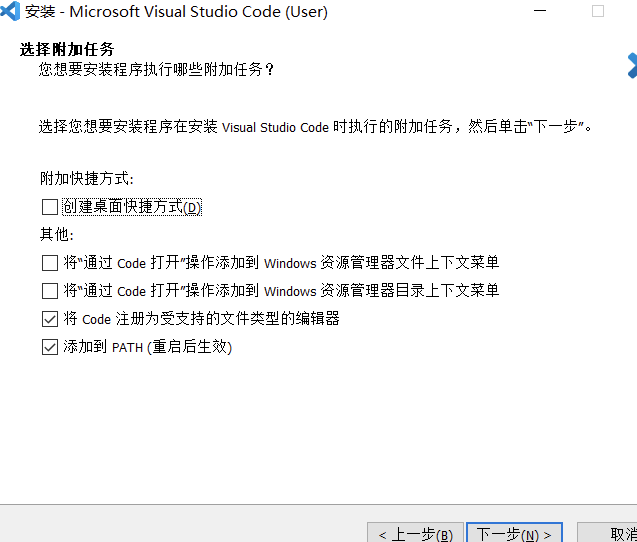Viewport: 637px width, 542px height.
Task: Uncheck 将 Code 注册为受支持的文件类型的编辑器
Action: pyautogui.click(x=50, y=319)
